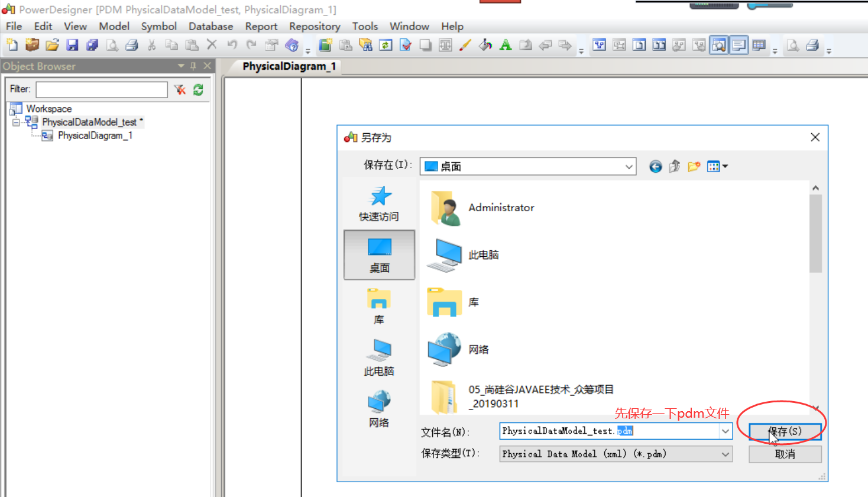Image resolution: width=868 pixels, height=497 pixels.
Task: Open the Model menu
Action: click(114, 27)
